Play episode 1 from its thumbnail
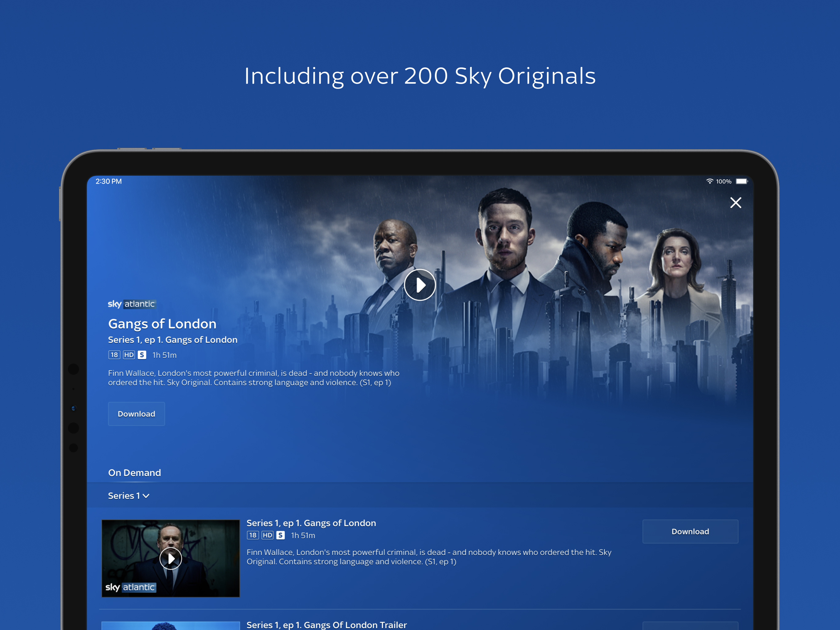Screen dimensions: 840x630 [171, 559]
